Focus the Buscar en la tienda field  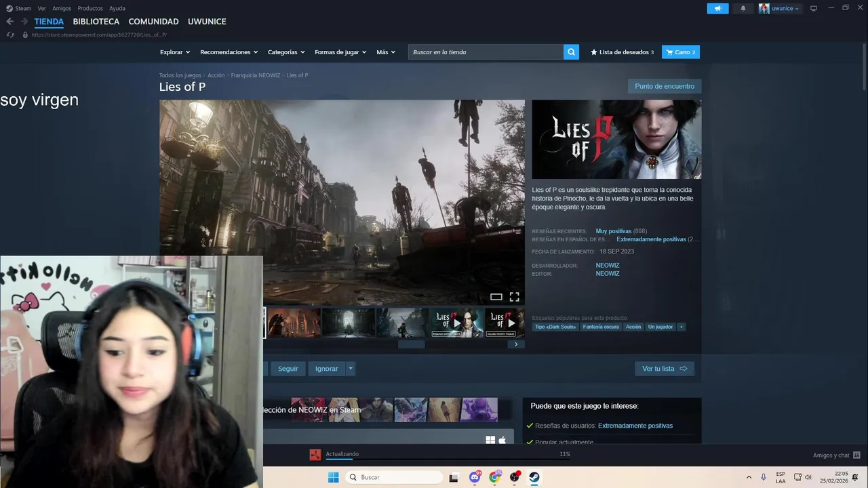486,52
